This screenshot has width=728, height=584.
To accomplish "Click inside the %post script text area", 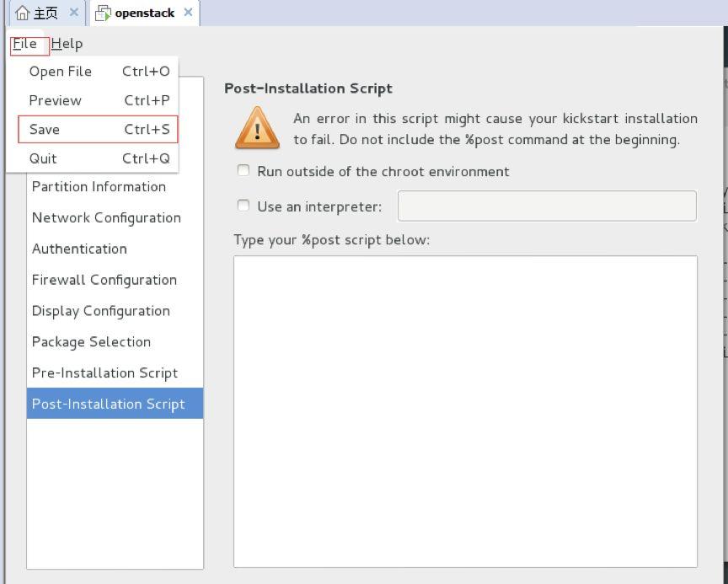I will (x=465, y=411).
